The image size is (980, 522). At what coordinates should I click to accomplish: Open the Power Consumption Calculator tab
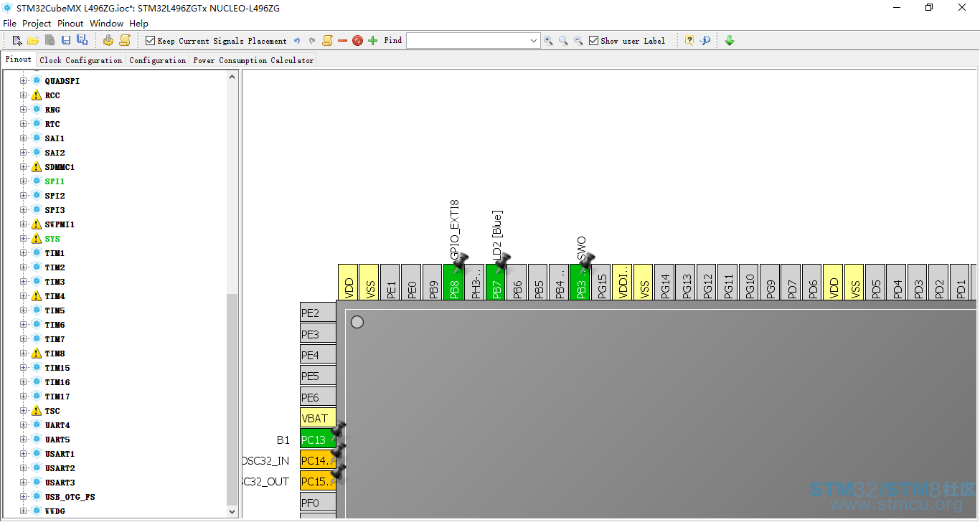(x=253, y=61)
